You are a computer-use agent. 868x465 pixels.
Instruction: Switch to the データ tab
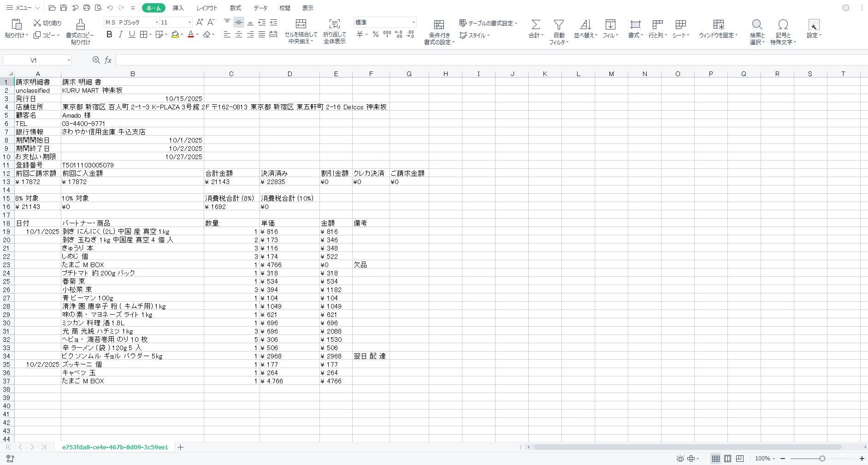tap(260, 8)
